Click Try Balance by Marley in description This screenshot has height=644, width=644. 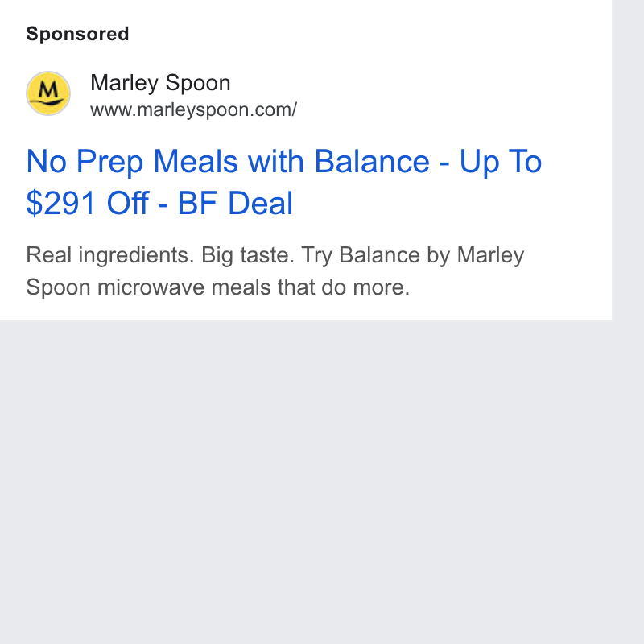pos(413,255)
